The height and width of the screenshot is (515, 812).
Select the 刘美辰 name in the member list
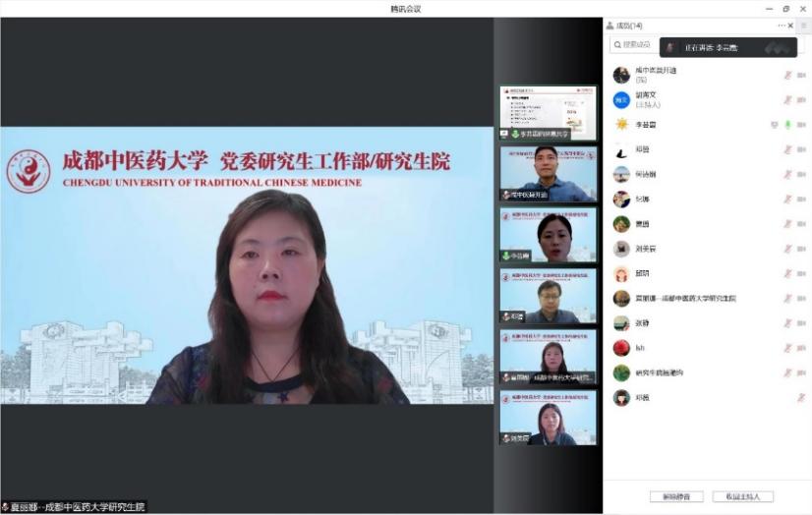[645, 249]
